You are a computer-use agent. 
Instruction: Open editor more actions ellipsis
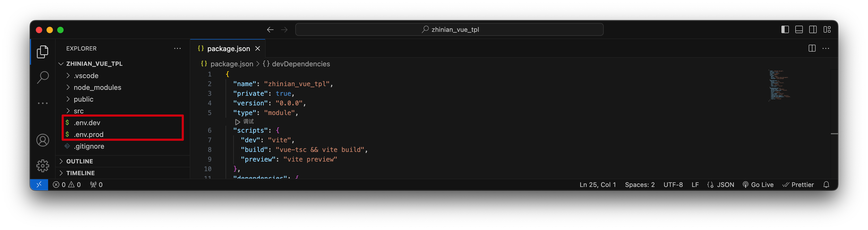[x=826, y=48]
